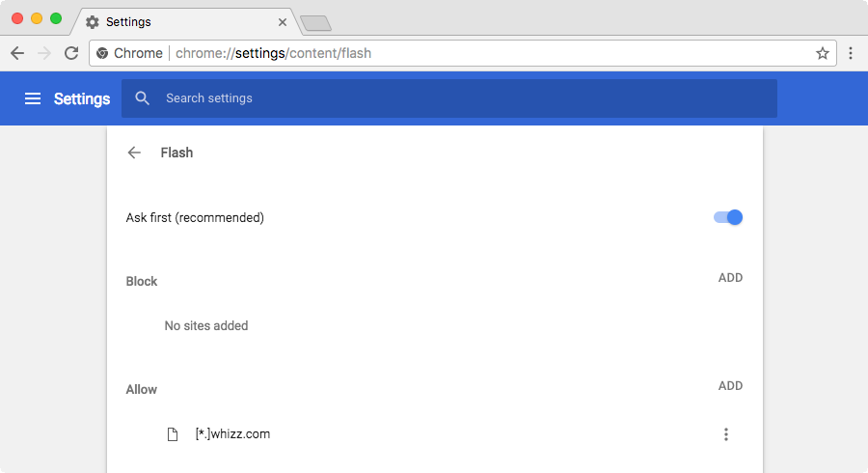This screenshot has height=473, width=868.
Task: Click the Chrome site info icon
Action: pyautogui.click(x=103, y=53)
